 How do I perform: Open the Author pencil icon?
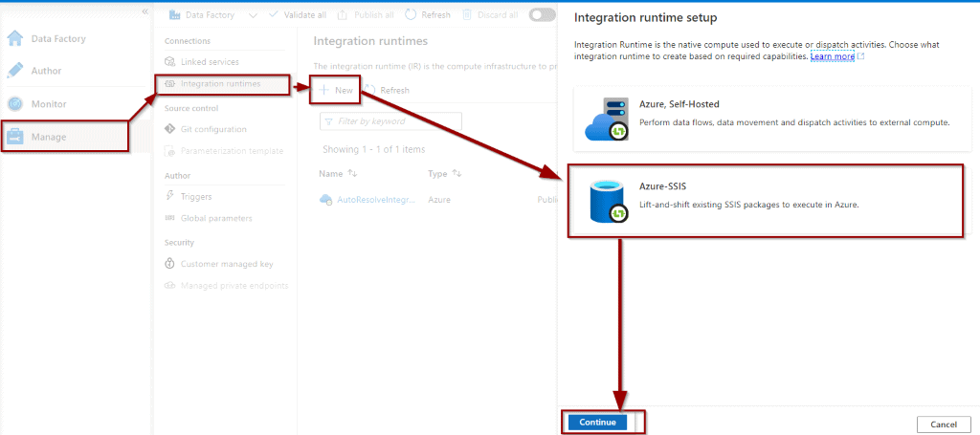[x=15, y=71]
